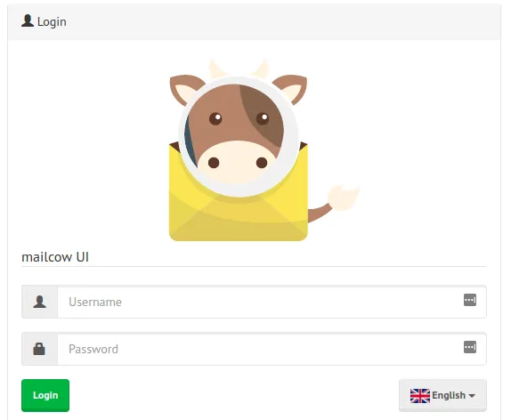Click the padlock icon beside Password field
Screen dimensions: 511x420
pos(39,349)
